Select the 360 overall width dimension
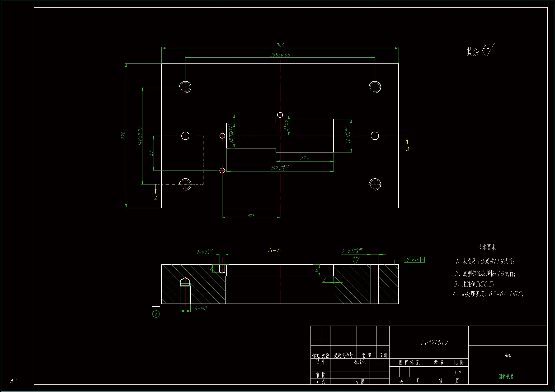Viewport: 555px width, 392px height. pyautogui.click(x=280, y=45)
